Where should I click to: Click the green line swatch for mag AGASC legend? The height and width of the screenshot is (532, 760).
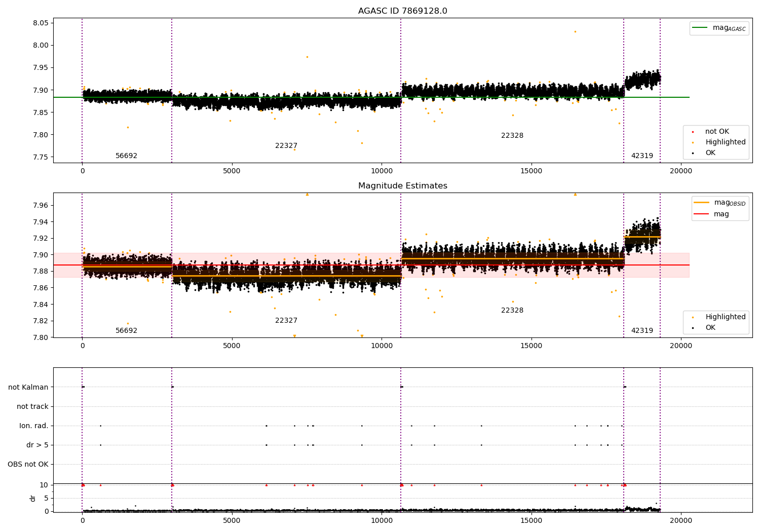point(700,28)
